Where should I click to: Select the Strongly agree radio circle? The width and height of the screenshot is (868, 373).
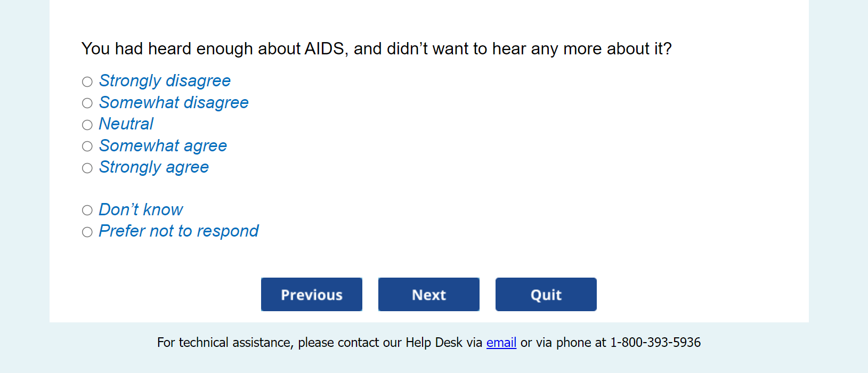tap(87, 168)
